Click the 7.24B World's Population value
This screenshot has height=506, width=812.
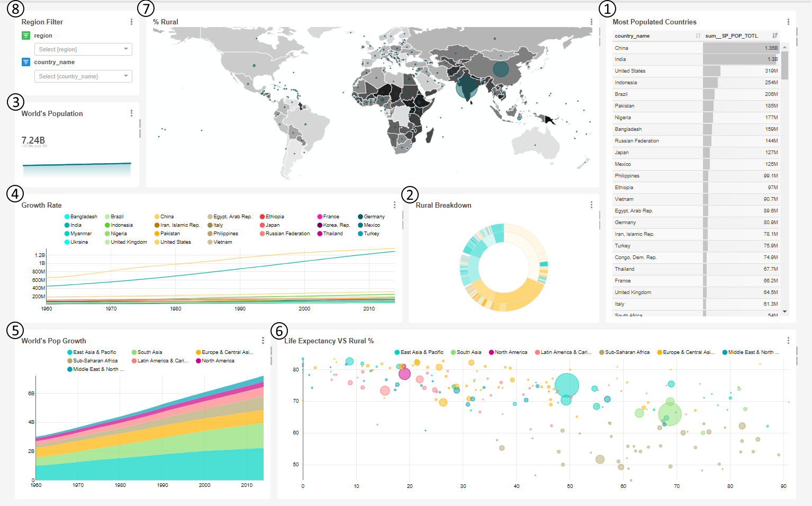[x=33, y=140]
